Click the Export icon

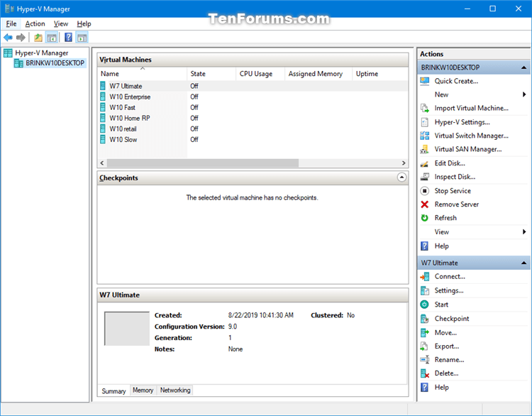tap(424, 346)
